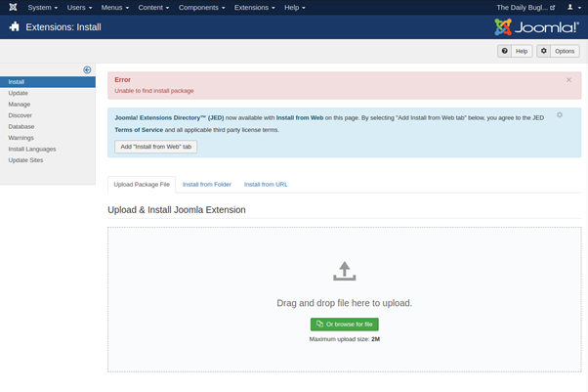This screenshot has width=588, height=392.
Task: Switch to Install from URL tab
Action: click(x=266, y=185)
